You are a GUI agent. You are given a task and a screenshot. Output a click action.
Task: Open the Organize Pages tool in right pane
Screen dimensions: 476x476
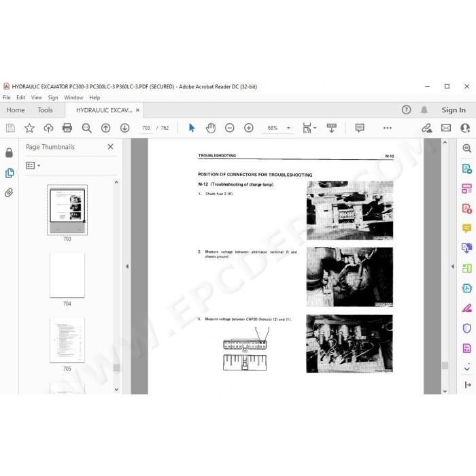[x=467, y=188]
